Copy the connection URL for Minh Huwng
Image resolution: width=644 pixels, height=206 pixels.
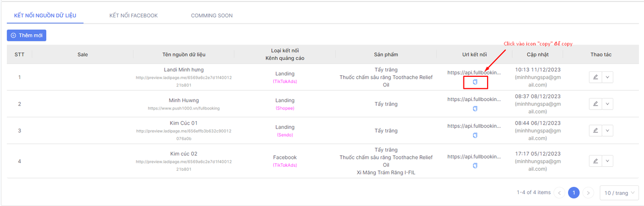[475, 109]
